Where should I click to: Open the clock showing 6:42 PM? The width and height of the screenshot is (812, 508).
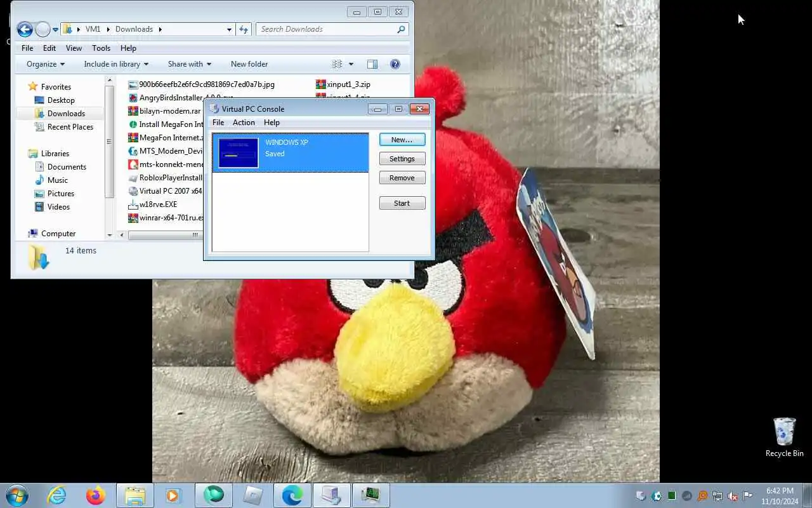pyautogui.click(x=780, y=495)
